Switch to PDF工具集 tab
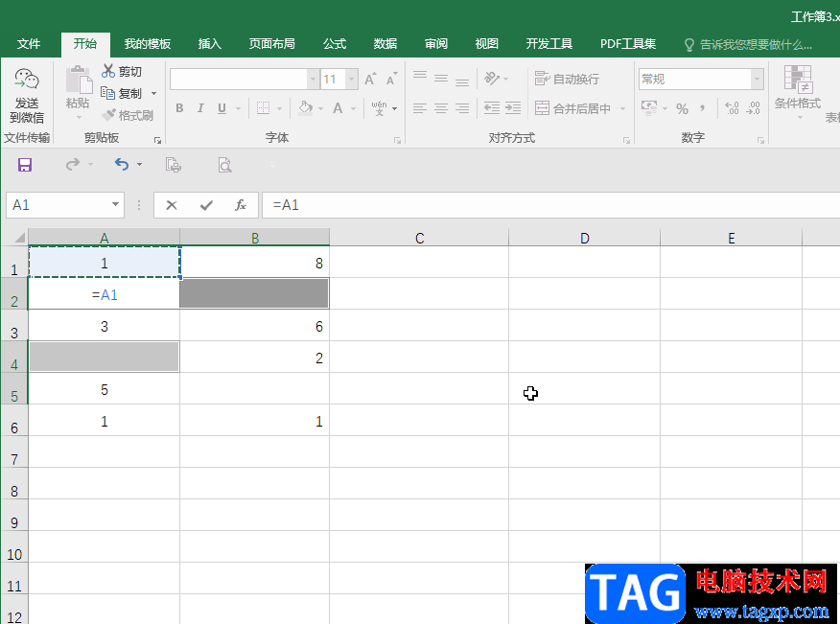840x624 pixels. (x=628, y=44)
